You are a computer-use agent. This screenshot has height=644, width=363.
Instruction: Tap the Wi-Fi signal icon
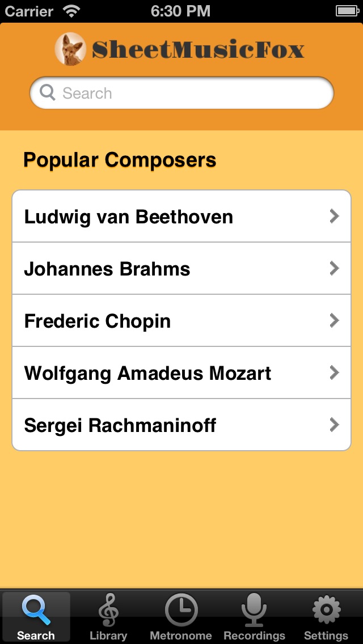71,11
